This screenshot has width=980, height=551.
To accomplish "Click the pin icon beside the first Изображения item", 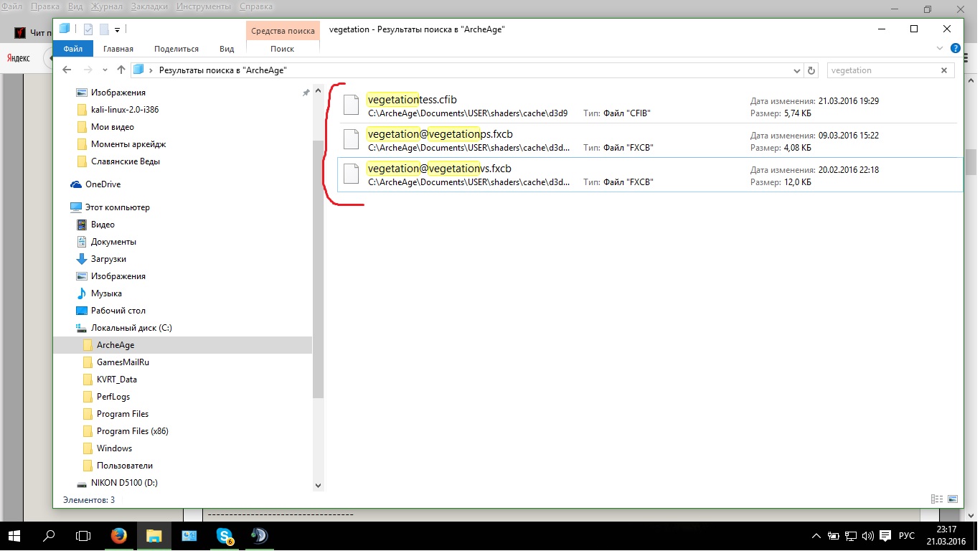I will tap(306, 93).
